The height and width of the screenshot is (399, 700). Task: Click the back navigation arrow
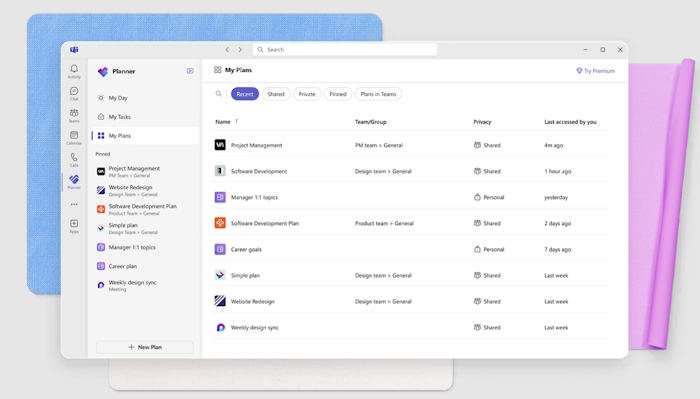[x=227, y=50]
